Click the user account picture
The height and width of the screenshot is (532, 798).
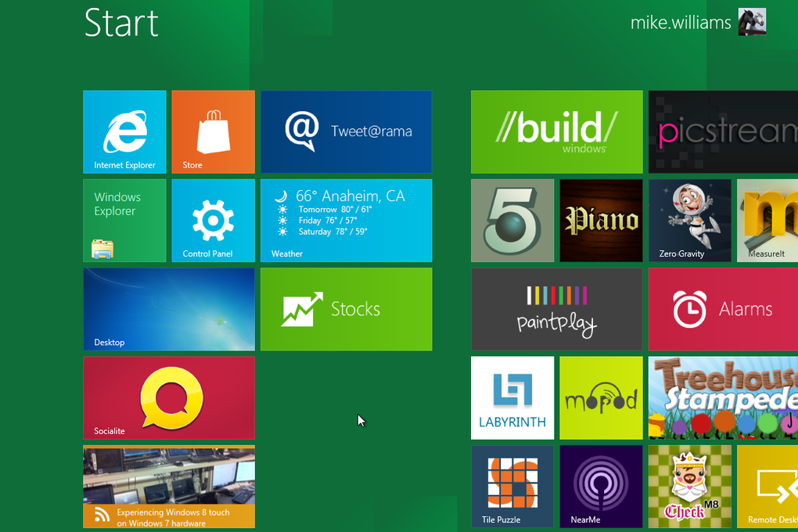tap(752, 22)
